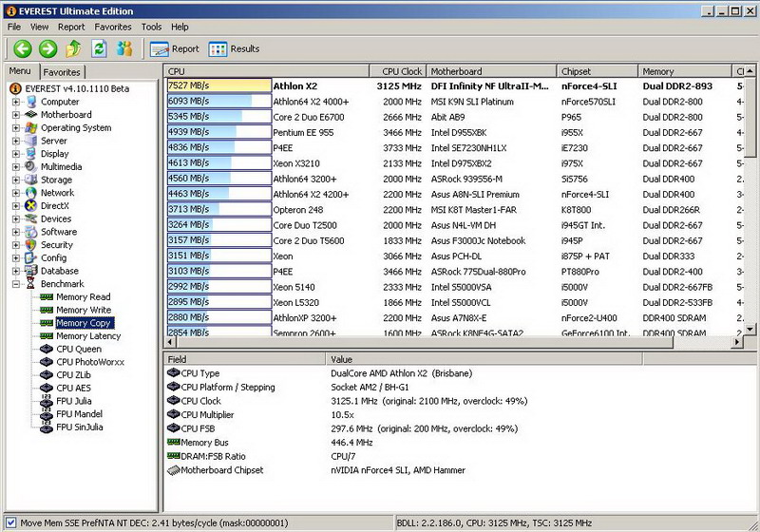Switch to the Favorites tab
The image size is (760, 532).
coord(62,71)
